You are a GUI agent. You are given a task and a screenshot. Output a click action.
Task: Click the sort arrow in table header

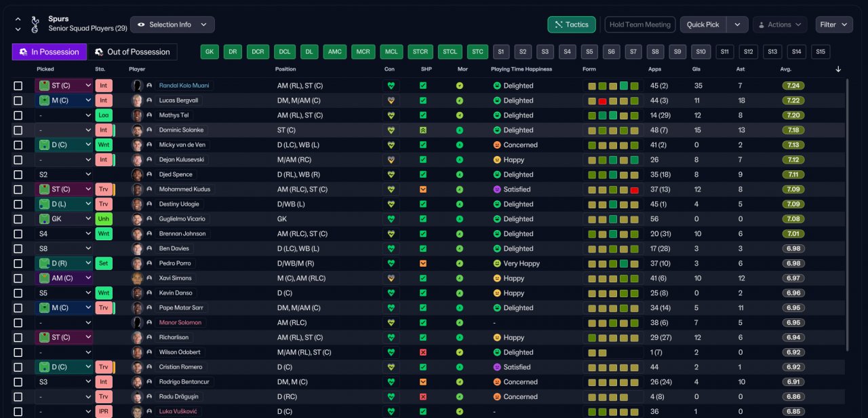pos(838,69)
